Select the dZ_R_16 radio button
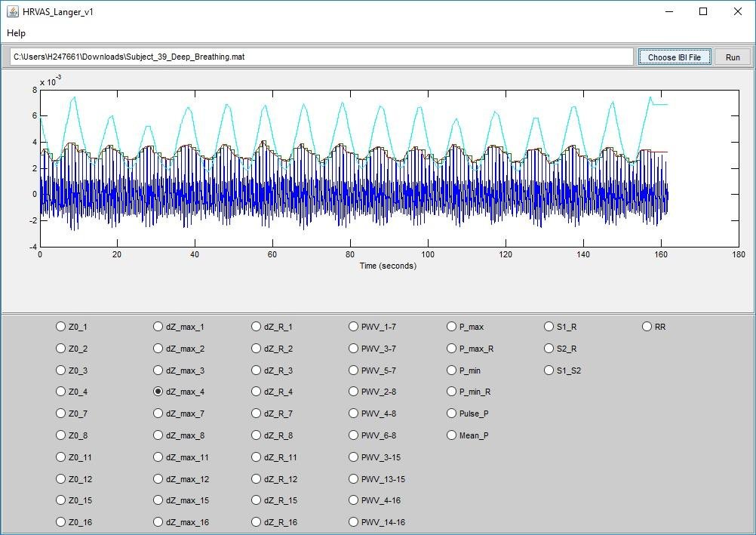The width and height of the screenshot is (756, 535). pos(257,522)
